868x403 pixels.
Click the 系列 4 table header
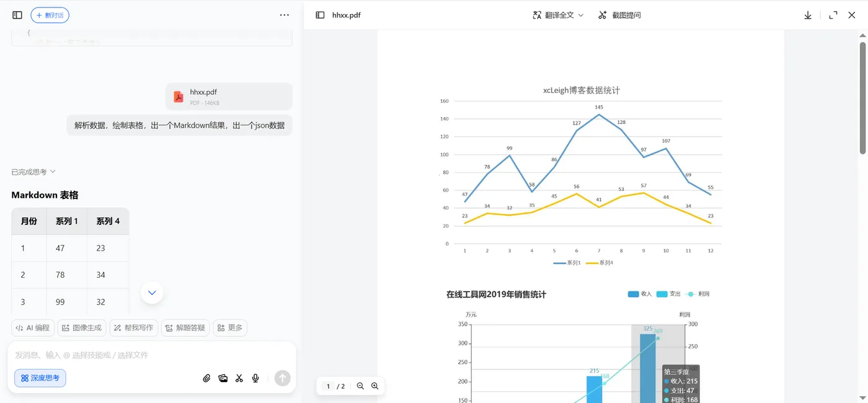(108, 221)
